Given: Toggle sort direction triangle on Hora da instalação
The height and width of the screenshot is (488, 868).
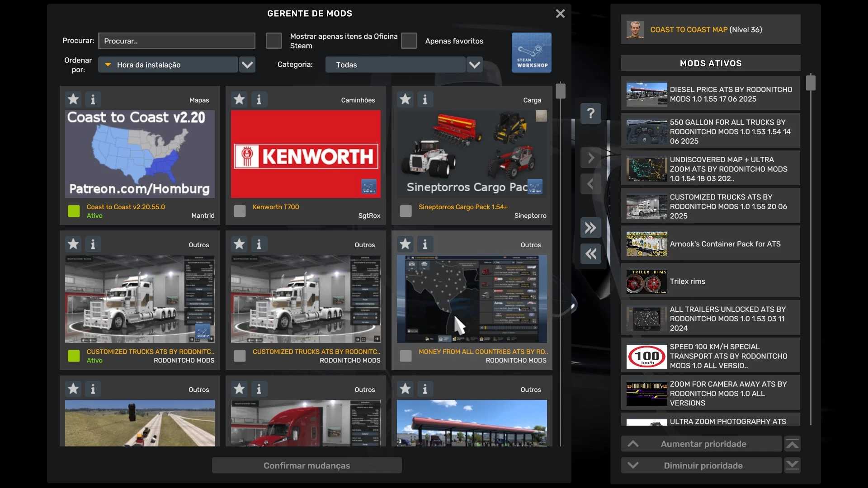Looking at the screenshot, I should (x=108, y=65).
